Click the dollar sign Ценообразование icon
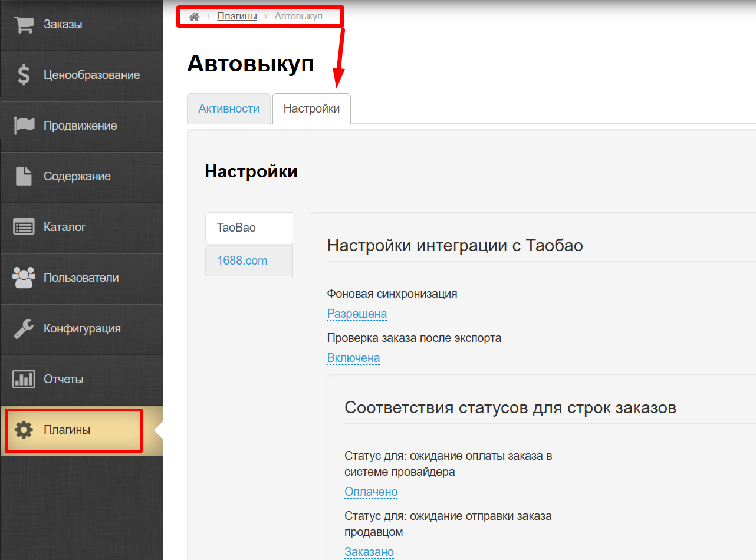The image size is (756, 560). click(x=24, y=75)
